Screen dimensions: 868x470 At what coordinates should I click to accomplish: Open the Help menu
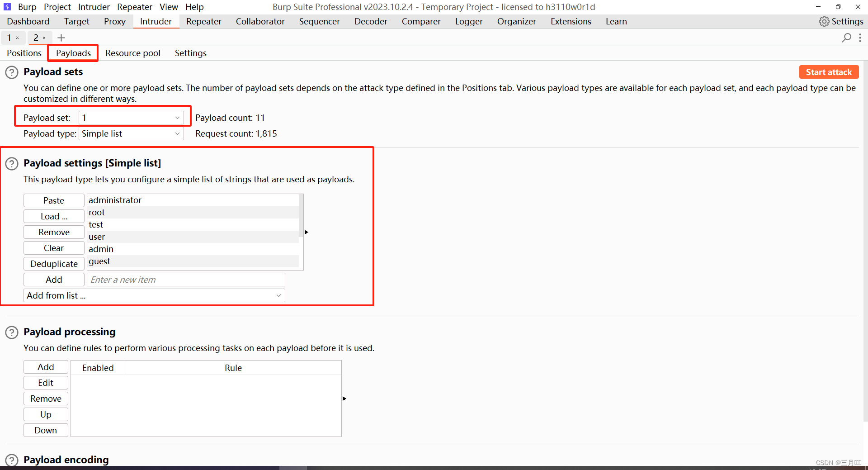click(194, 7)
